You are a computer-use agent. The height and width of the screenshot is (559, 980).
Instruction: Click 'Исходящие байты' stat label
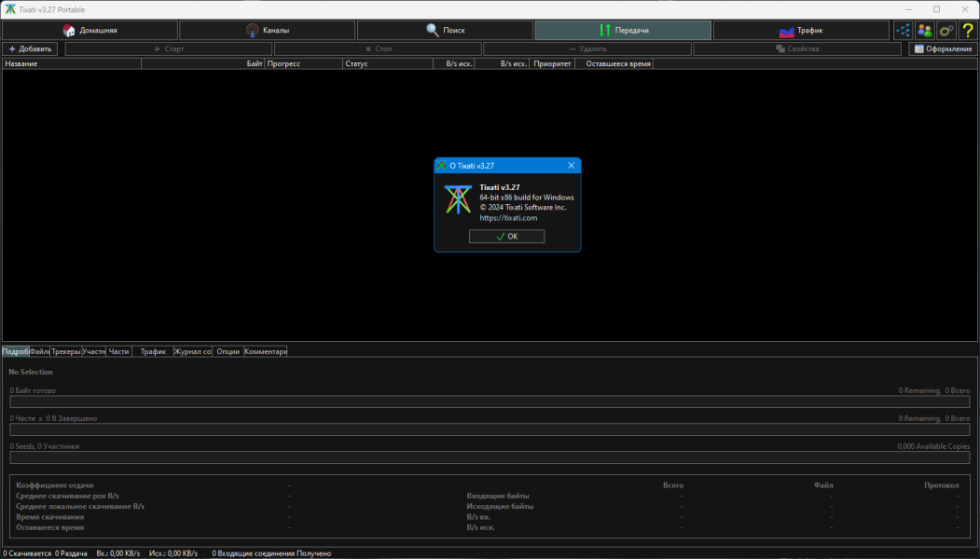[x=500, y=507]
